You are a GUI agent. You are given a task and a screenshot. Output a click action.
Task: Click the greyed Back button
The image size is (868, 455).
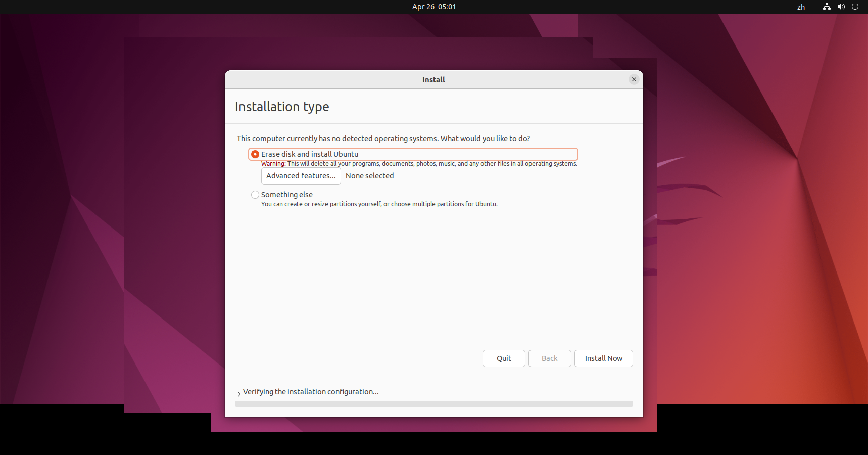click(x=550, y=358)
